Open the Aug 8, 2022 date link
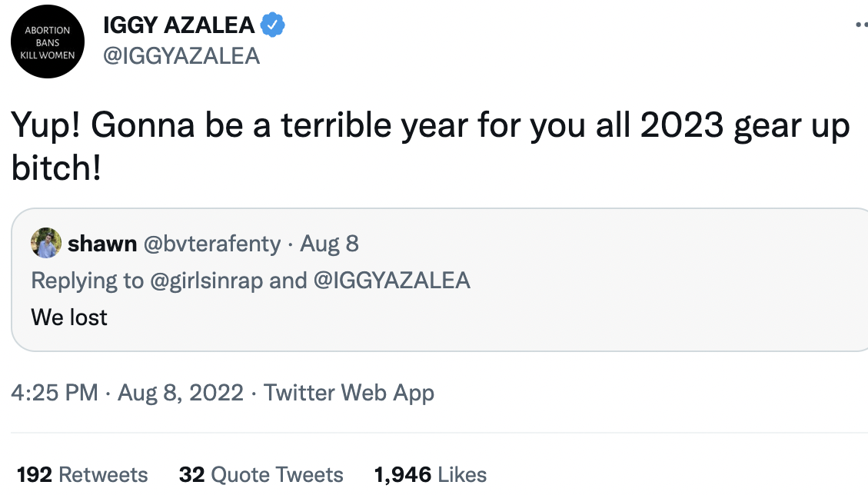Image resolution: width=868 pixels, height=495 pixels. (181, 393)
